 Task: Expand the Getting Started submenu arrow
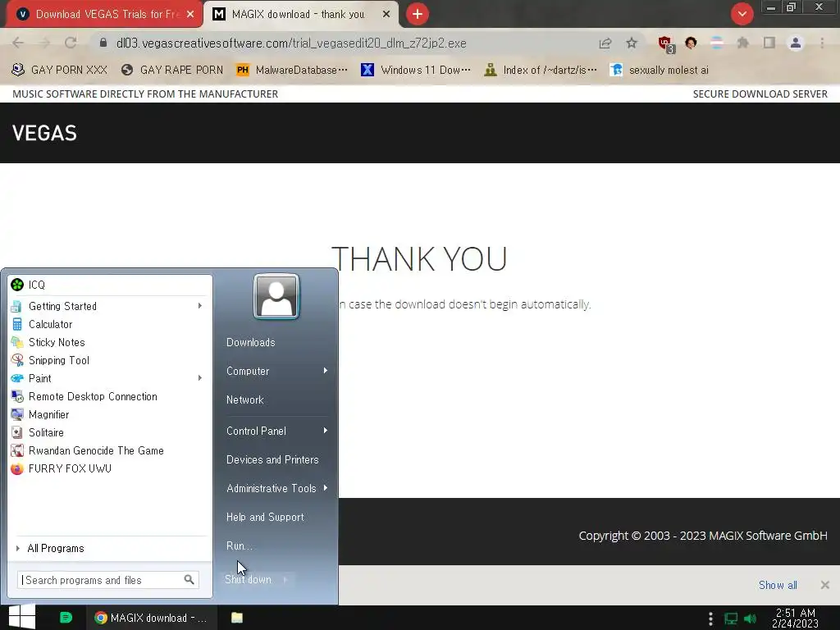coord(200,306)
